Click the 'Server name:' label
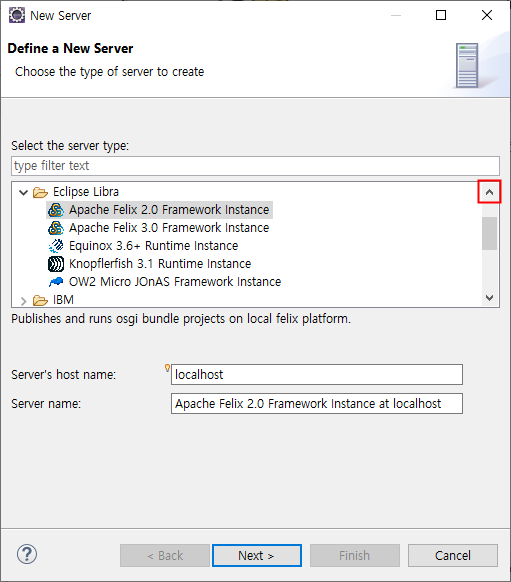511x582 pixels. (46, 403)
